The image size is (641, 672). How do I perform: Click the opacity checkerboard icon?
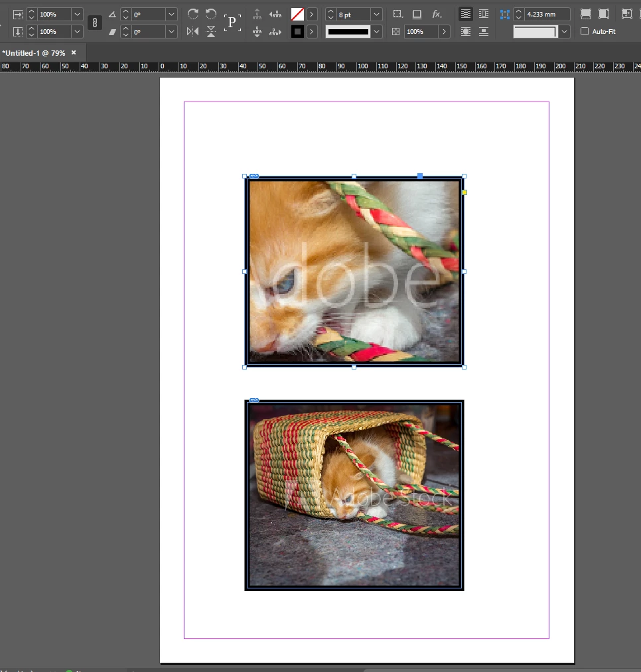click(x=395, y=32)
